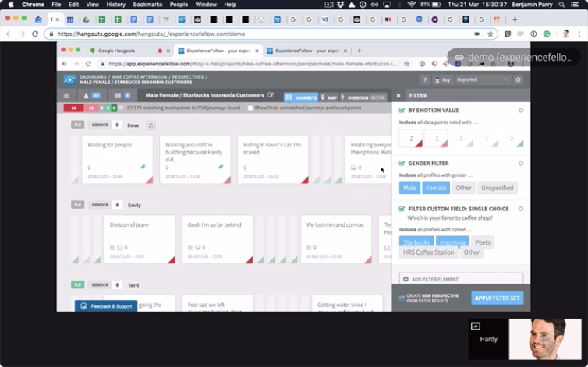The width and height of the screenshot is (588, 367).
Task: Reload the inner ExperienceFellow browser page
Action: 88,64
